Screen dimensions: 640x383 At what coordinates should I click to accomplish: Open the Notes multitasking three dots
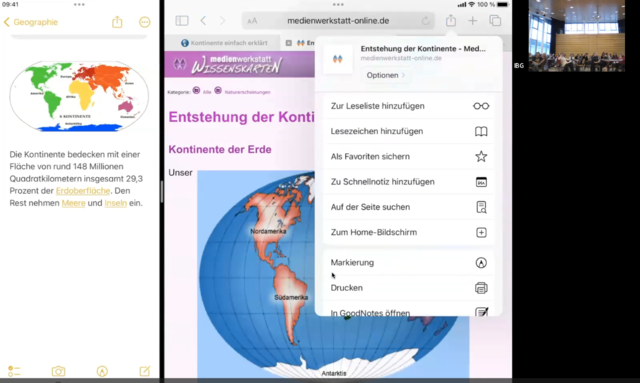tap(79, 4)
